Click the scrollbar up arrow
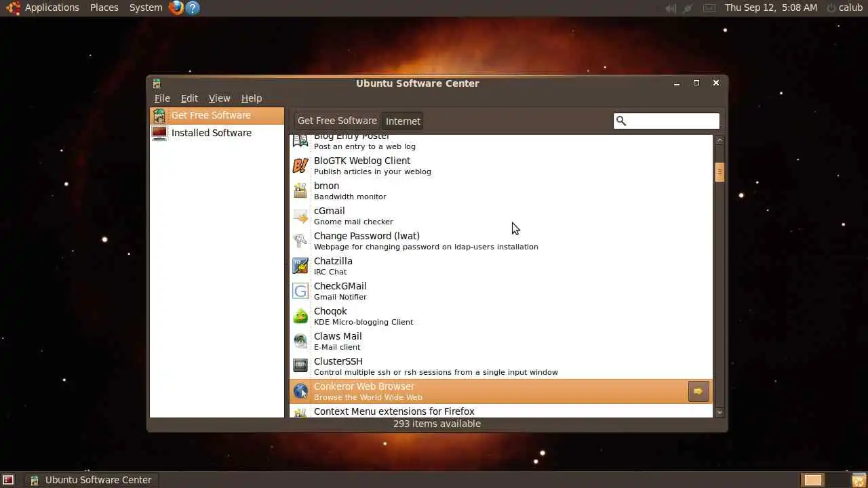Image resolution: width=868 pixels, height=488 pixels. pyautogui.click(x=719, y=140)
